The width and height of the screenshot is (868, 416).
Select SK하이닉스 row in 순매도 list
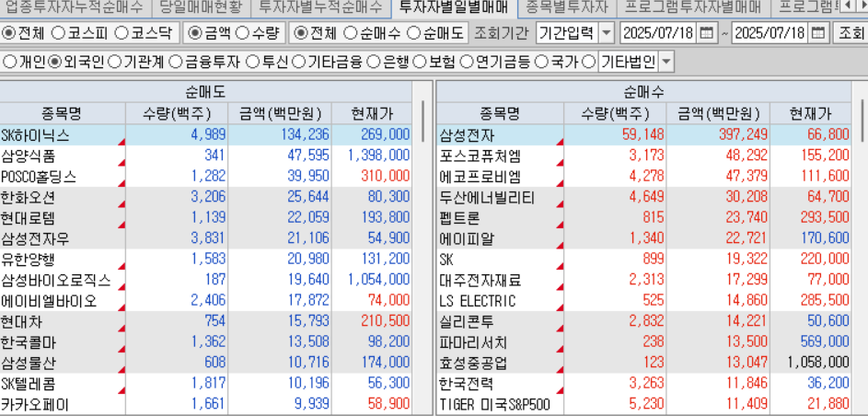click(206, 135)
